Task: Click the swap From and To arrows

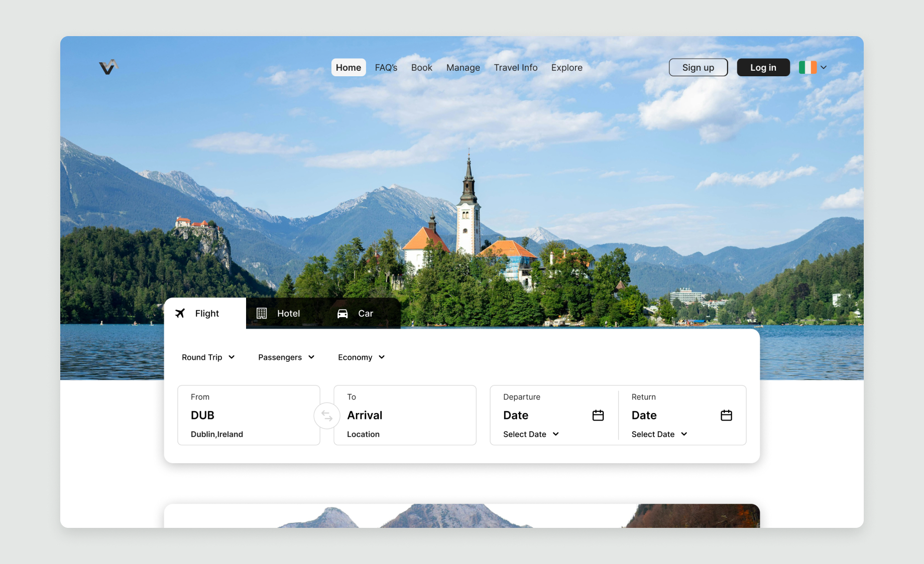Action: tap(327, 415)
